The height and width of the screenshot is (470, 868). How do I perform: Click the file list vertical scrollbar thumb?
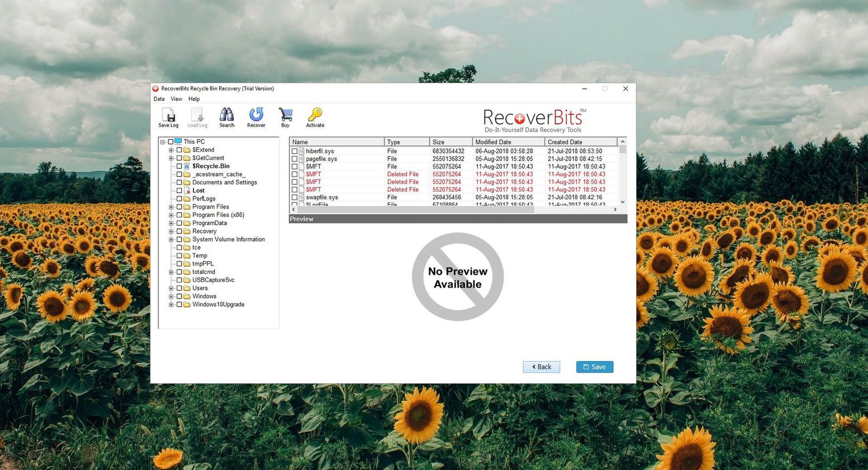click(623, 149)
